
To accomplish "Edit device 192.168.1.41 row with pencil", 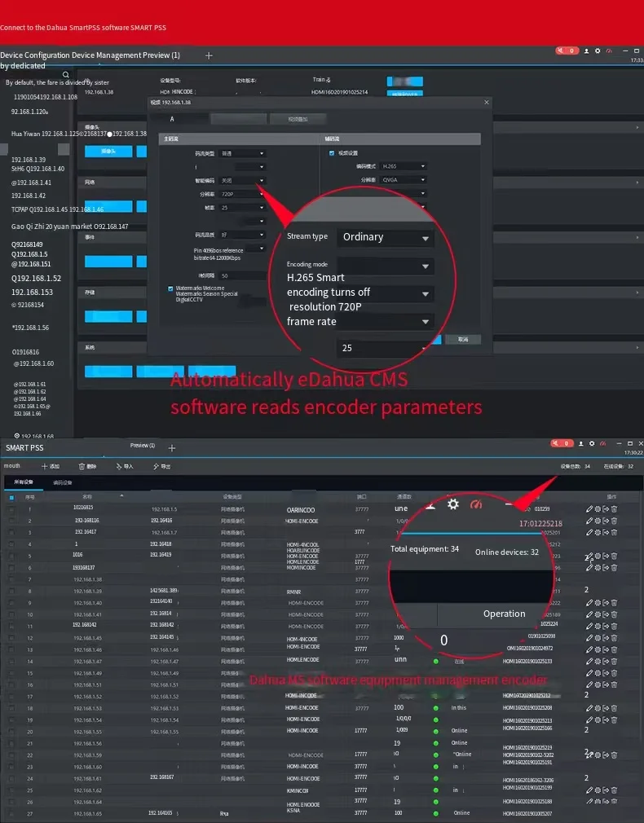I will tap(589, 614).
